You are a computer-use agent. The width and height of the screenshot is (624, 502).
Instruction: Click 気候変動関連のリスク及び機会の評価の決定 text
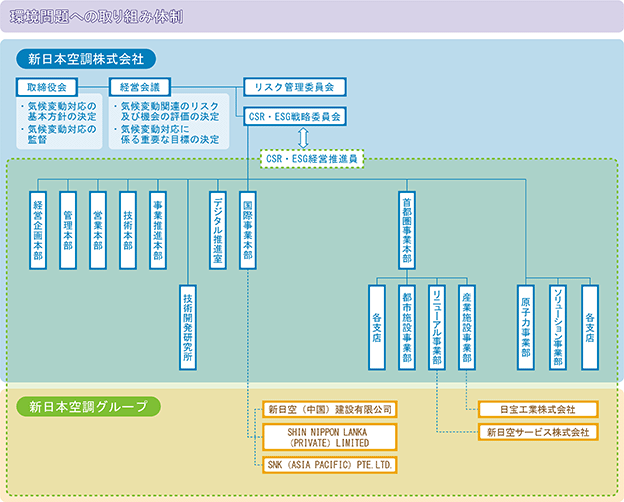(x=170, y=111)
